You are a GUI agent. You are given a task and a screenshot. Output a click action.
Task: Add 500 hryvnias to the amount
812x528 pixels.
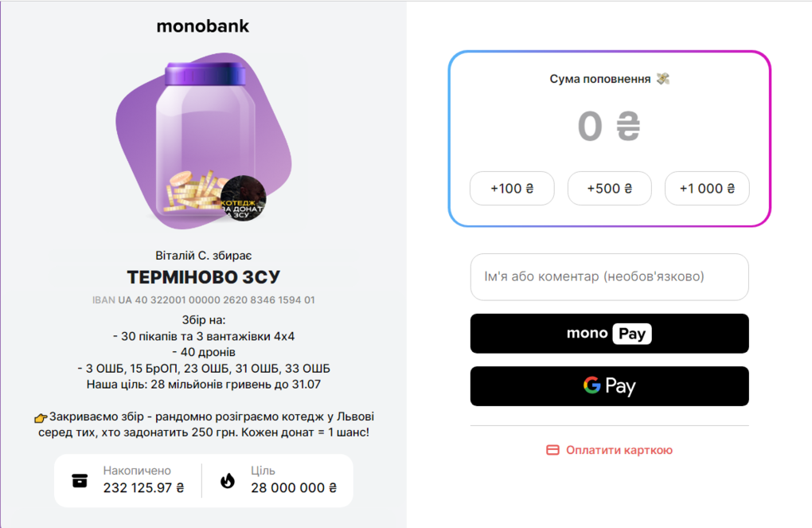[x=609, y=189]
